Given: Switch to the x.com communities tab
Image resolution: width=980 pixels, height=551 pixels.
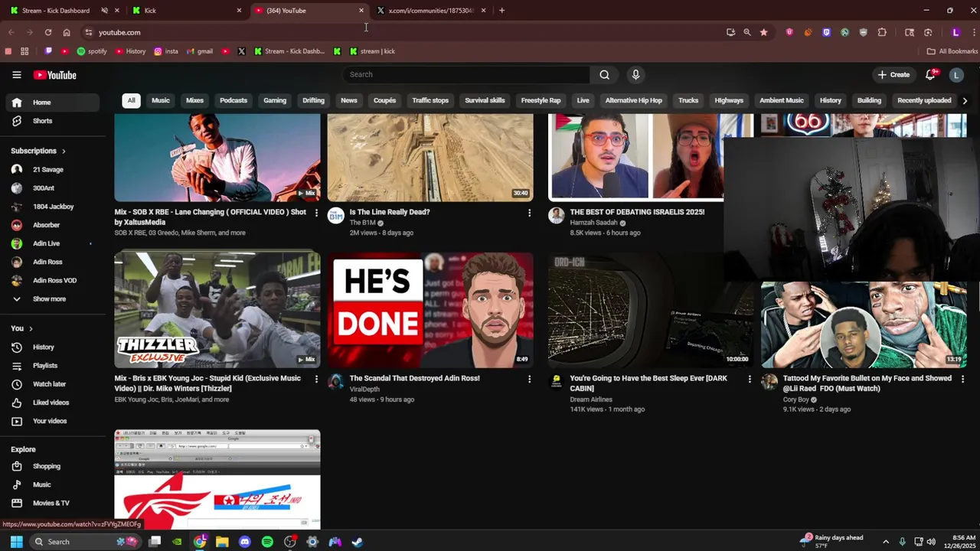Looking at the screenshot, I should (431, 11).
